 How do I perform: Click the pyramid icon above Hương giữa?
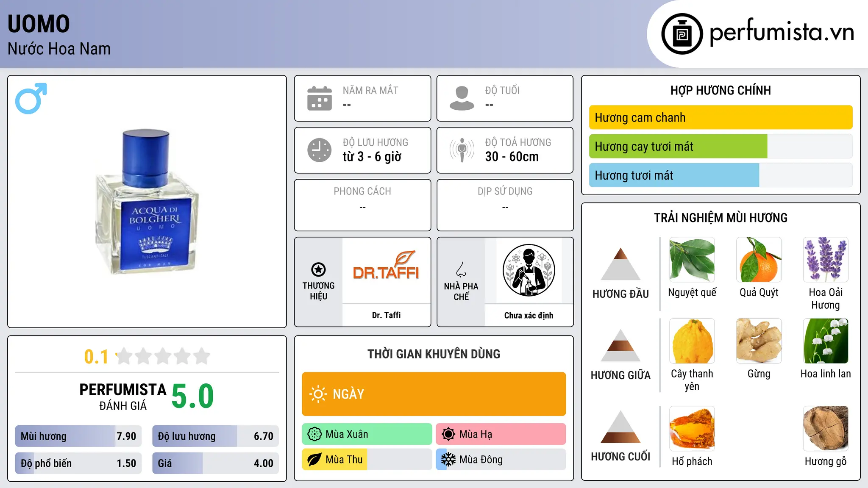(620, 345)
